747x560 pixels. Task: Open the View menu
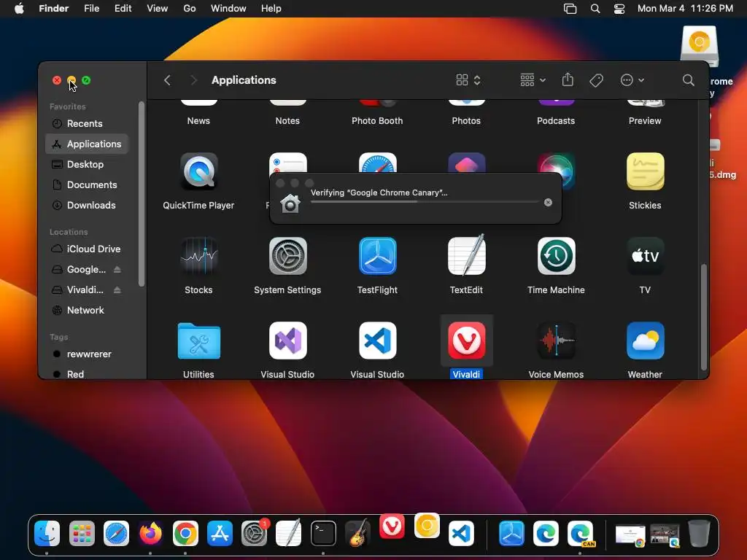pyautogui.click(x=158, y=9)
